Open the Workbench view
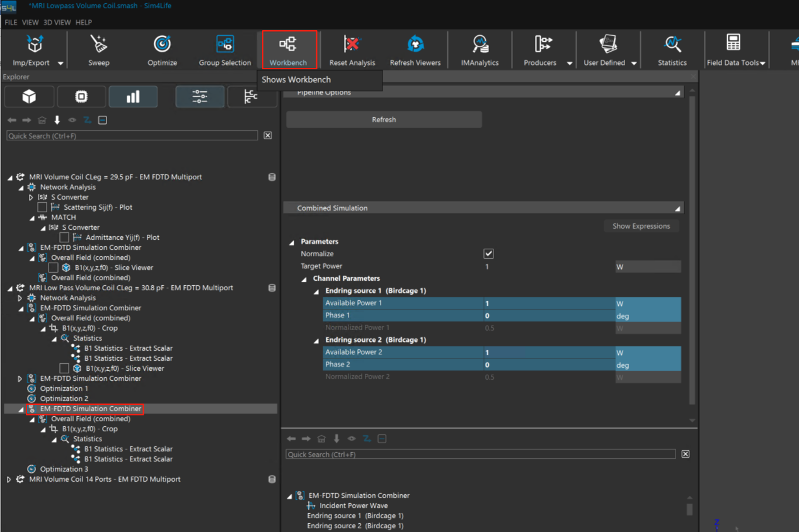 point(289,50)
